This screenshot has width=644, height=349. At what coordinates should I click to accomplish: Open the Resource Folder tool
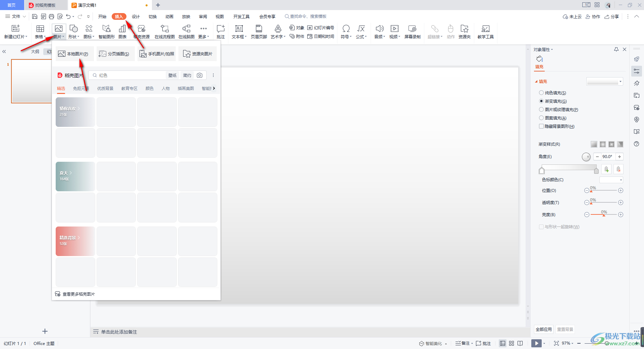point(465,32)
